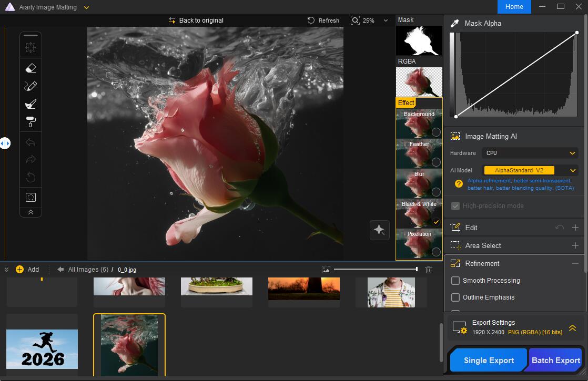Click the AI magic star button
This screenshot has height=381, width=588.
(379, 230)
